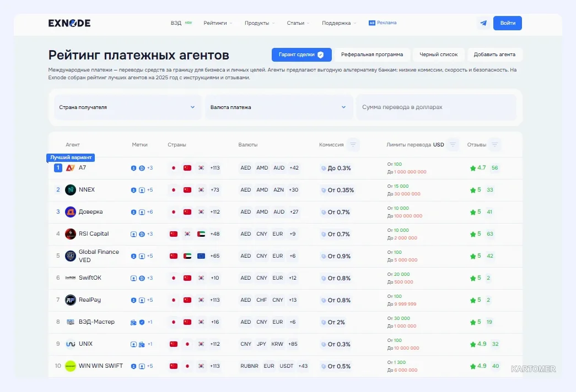Select the RSI Capital logo icon
Screen dimensions: 576x392
pyautogui.click(x=71, y=234)
